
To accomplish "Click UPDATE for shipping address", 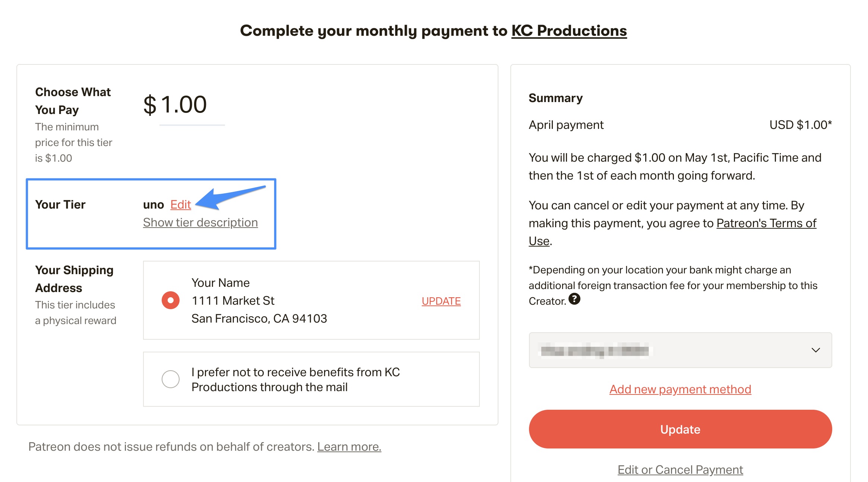I will (x=441, y=301).
